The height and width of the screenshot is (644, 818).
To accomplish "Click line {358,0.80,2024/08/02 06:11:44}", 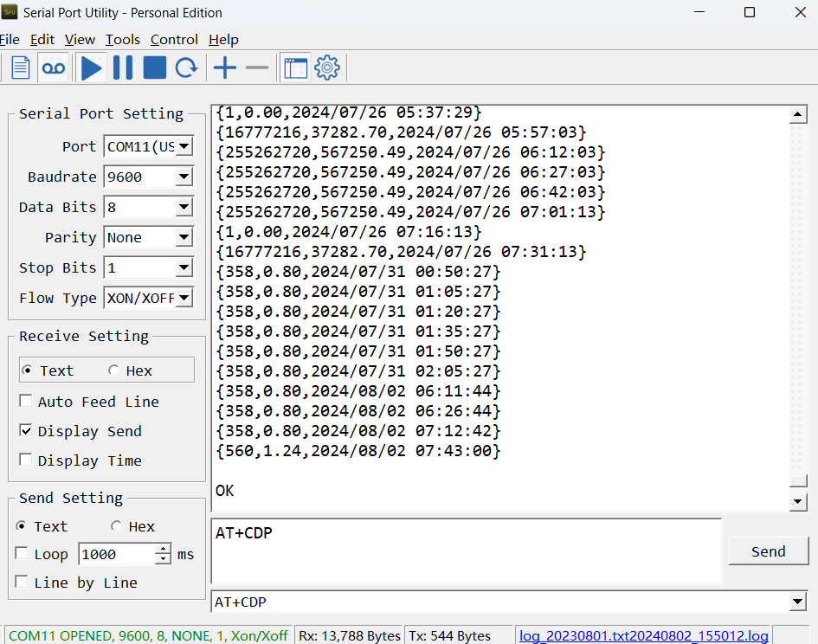I will click(x=357, y=391).
